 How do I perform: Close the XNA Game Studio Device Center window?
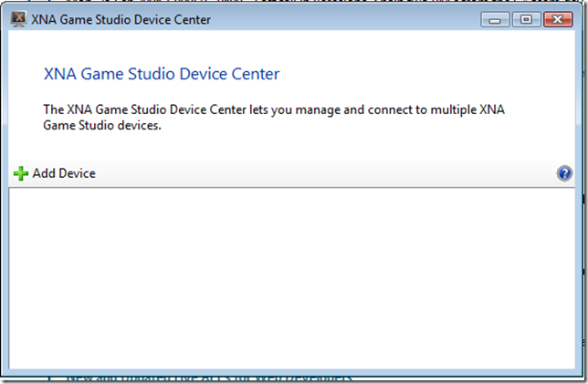558,19
